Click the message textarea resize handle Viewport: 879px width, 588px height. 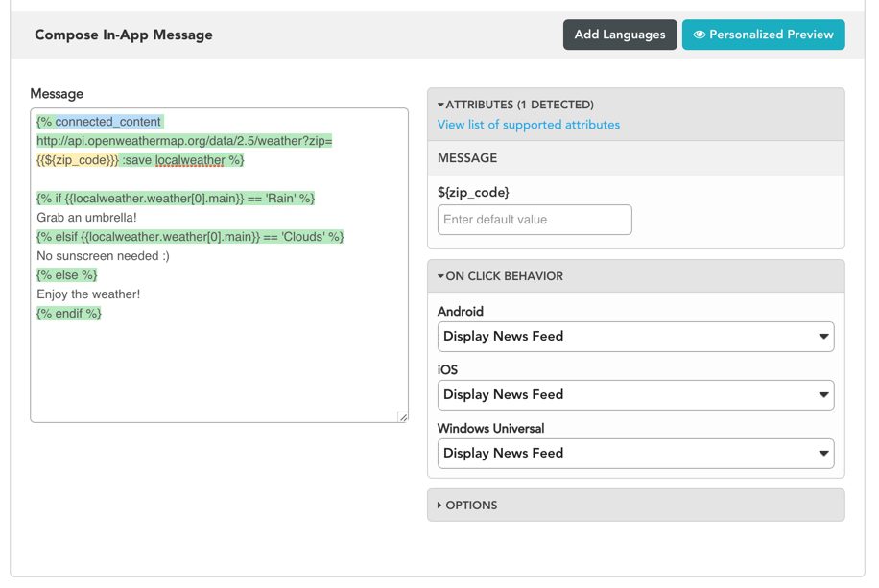[x=402, y=416]
